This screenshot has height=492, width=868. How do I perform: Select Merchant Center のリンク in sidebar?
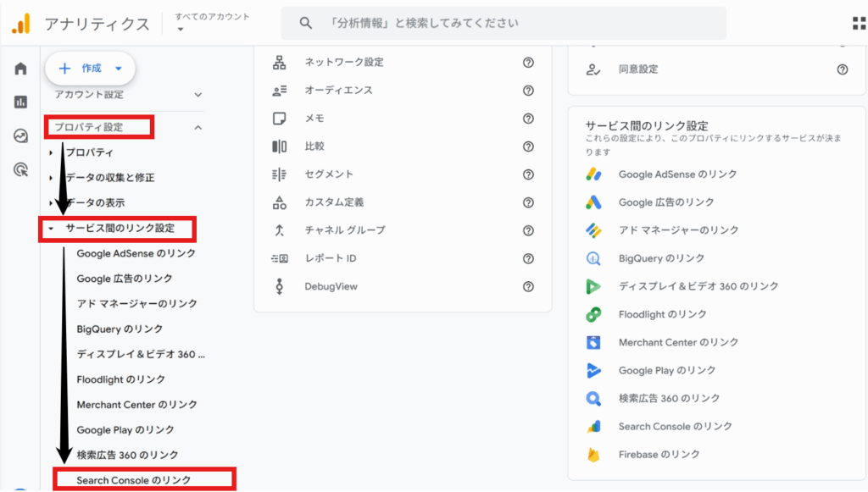(x=136, y=406)
